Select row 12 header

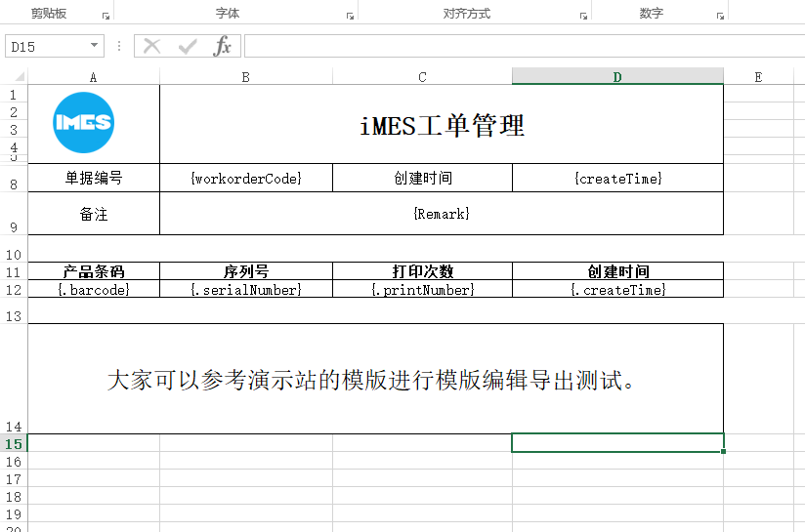[14, 289]
